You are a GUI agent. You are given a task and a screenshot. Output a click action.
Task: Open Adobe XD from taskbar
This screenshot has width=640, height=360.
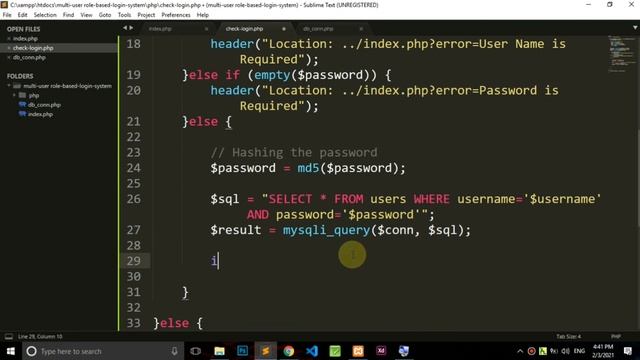(381, 351)
